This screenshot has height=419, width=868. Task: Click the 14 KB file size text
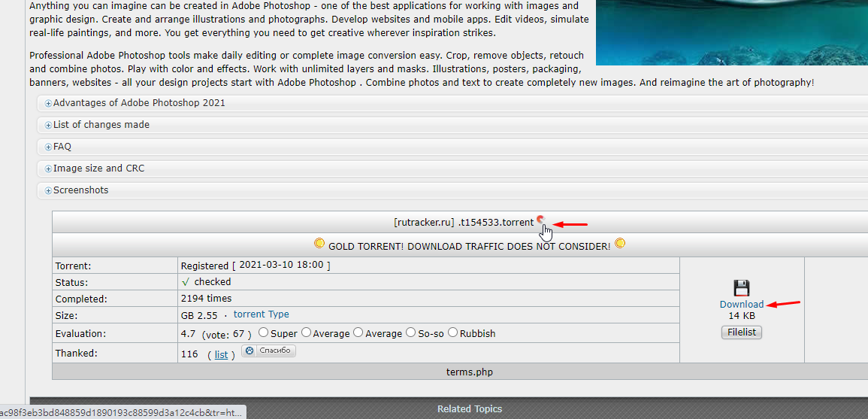pyautogui.click(x=742, y=316)
